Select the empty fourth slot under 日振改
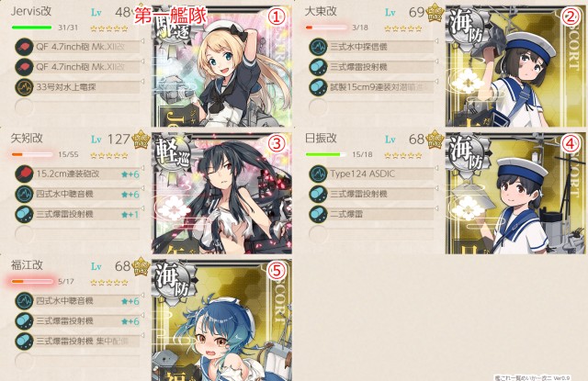 click(x=371, y=234)
